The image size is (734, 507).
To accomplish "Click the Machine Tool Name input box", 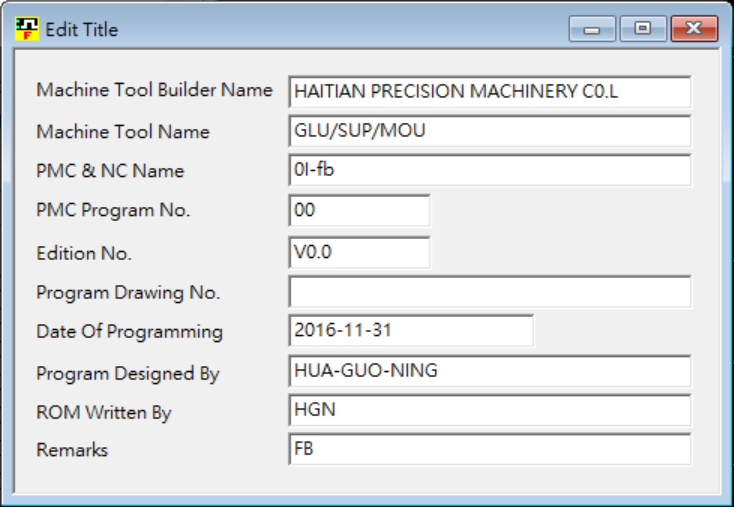I will [490, 131].
